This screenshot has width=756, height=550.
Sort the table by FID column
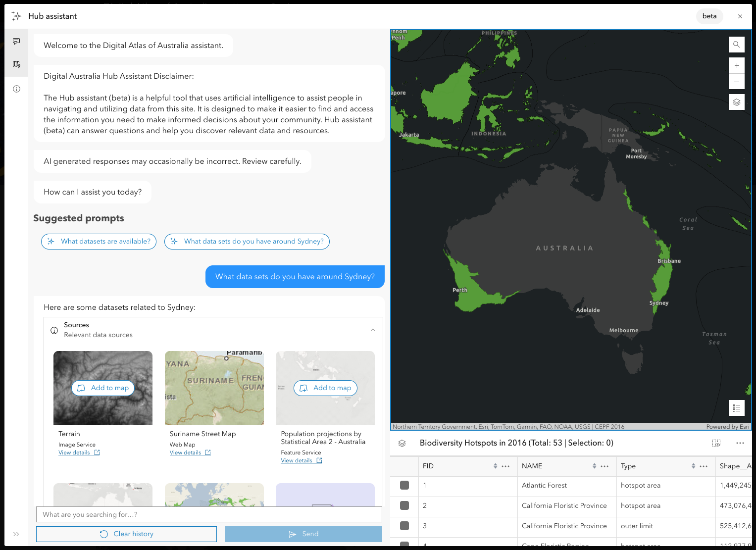point(495,466)
